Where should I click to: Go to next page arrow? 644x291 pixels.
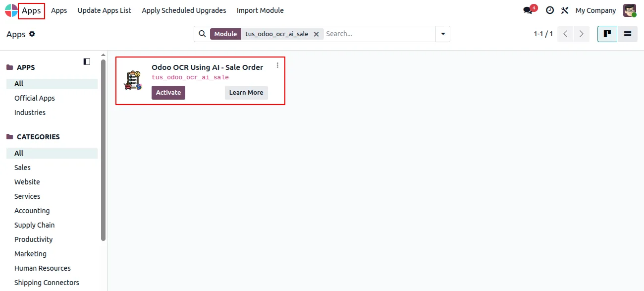click(582, 34)
